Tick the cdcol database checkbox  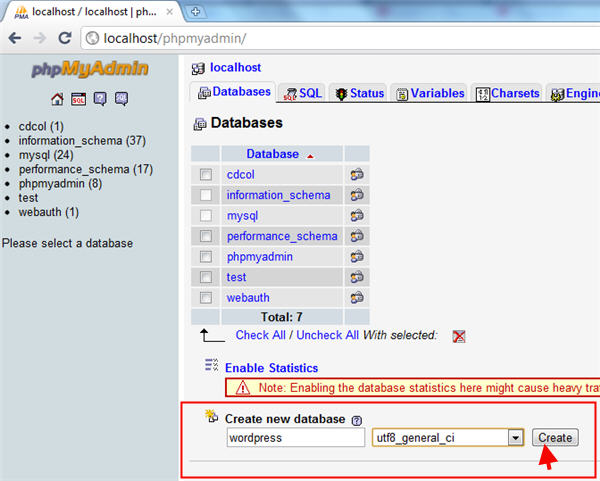click(206, 174)
